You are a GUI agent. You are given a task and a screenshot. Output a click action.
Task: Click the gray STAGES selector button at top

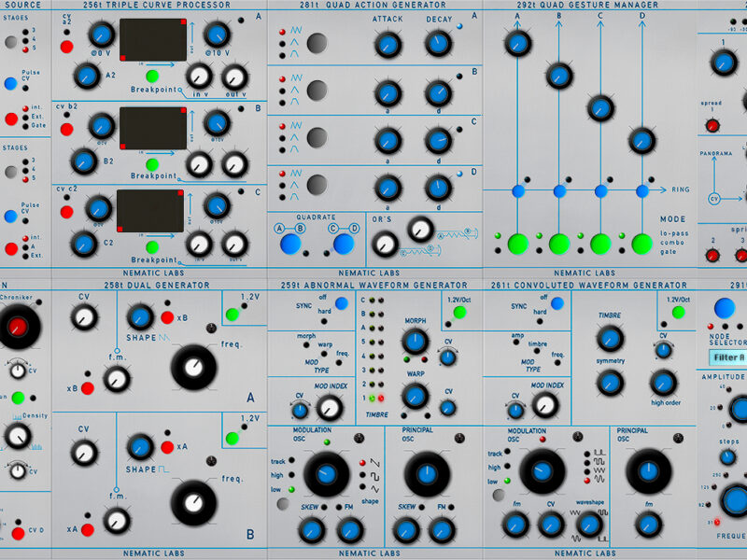[10, 41]
